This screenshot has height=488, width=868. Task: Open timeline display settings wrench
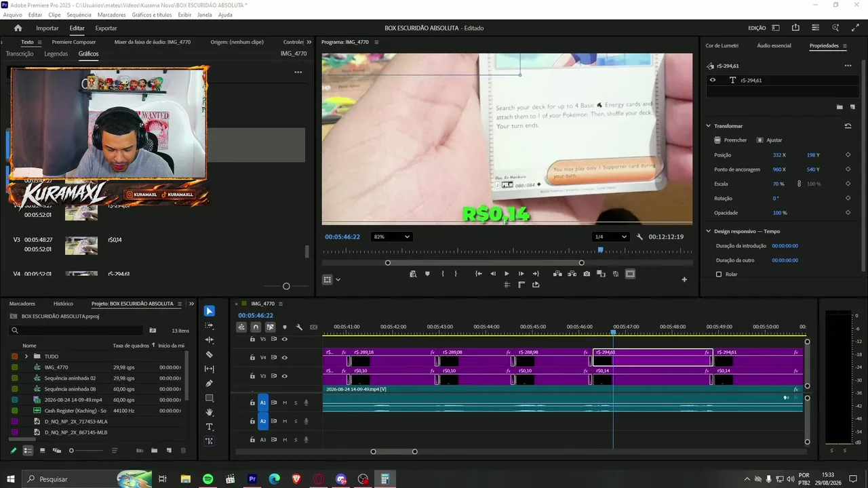[299, 327]
